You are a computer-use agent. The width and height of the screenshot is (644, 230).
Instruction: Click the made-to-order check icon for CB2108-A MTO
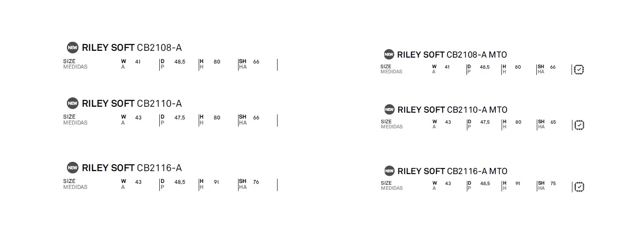pyautogui.click(x=579, y=70)
